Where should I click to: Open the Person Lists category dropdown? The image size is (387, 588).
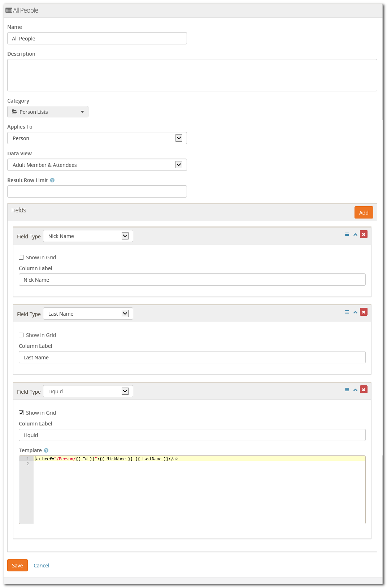(48, 112)
